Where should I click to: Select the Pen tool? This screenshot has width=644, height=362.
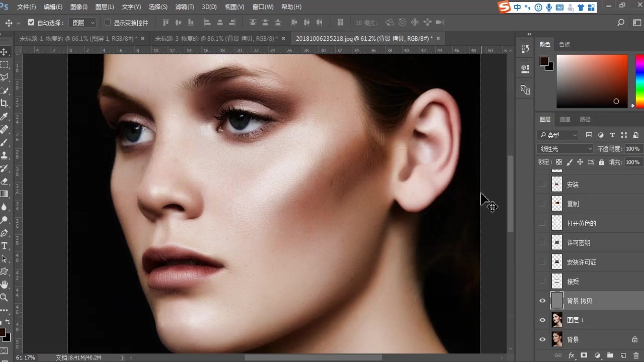4,233
